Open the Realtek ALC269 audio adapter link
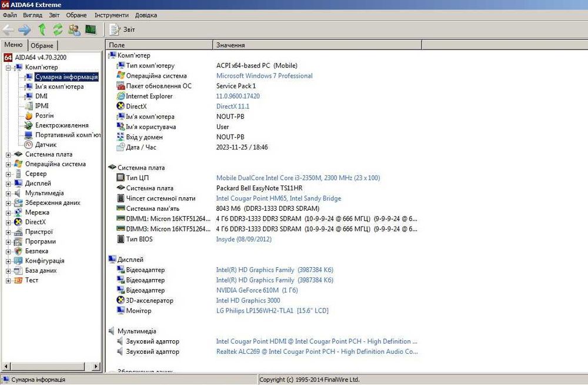Image resolution: width=588 pixels, height=385 pixels. click(x=317, y=351)
